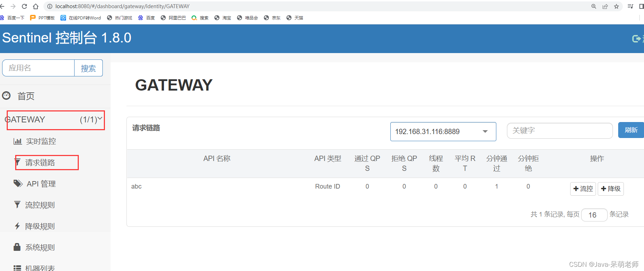Click the browser address bar URL
This screenshot has width=644, height=271.
[x=122, y=6]
